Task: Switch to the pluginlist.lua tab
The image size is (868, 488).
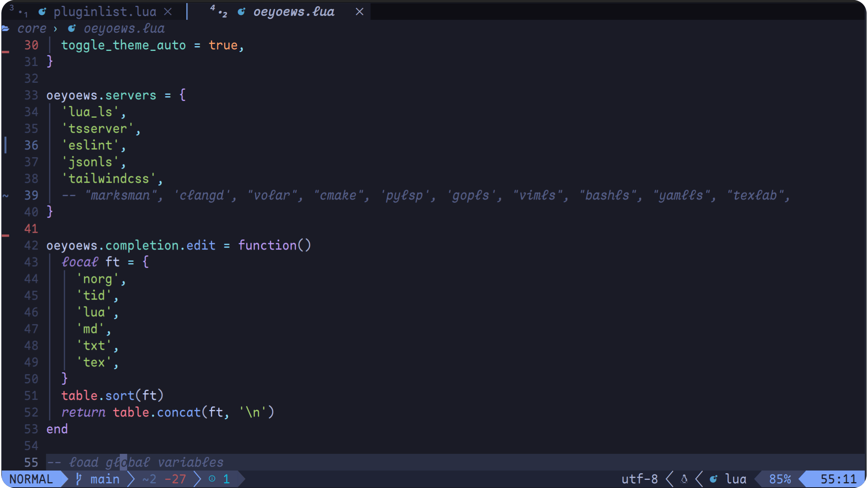Action: 105,12
